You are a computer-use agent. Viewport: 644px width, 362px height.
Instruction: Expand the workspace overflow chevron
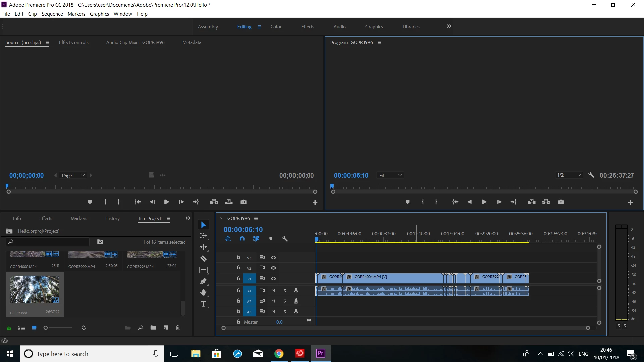click(449, 26)
